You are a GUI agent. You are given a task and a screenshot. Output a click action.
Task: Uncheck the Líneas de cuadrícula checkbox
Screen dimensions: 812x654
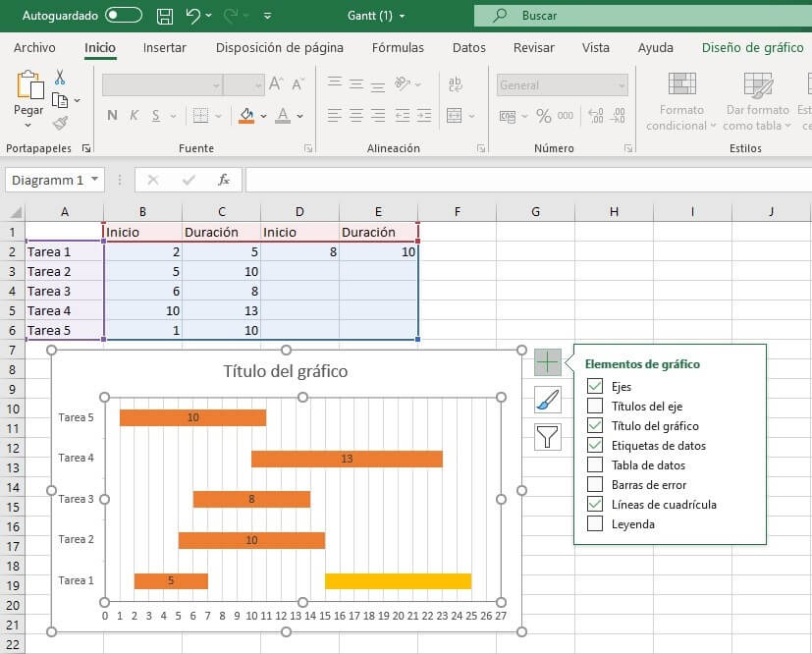(x=595, y=504)
